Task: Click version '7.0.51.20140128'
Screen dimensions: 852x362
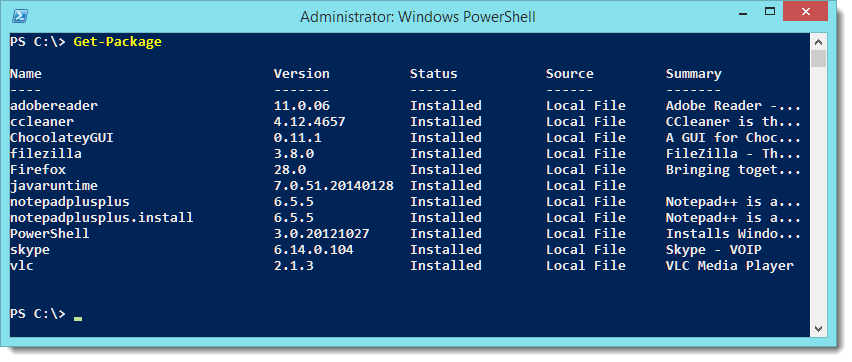Action: pos(334,186)
